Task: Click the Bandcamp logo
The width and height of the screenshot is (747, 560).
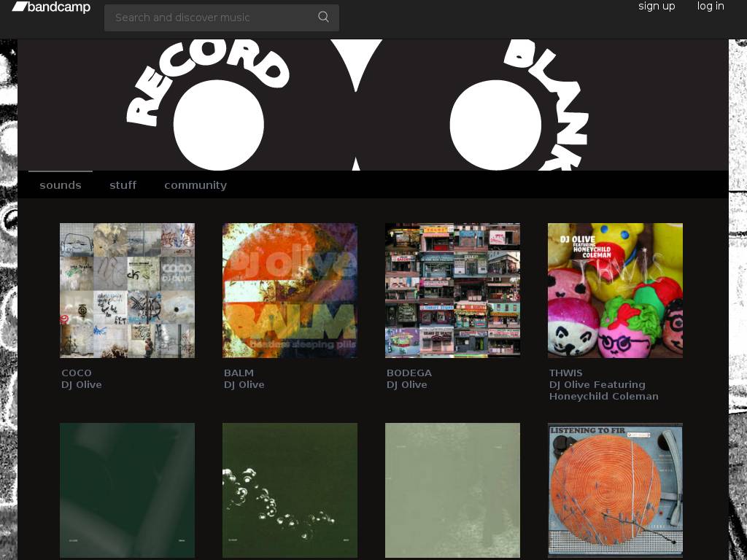Action: pyautogui.click(x=51, y=7)
